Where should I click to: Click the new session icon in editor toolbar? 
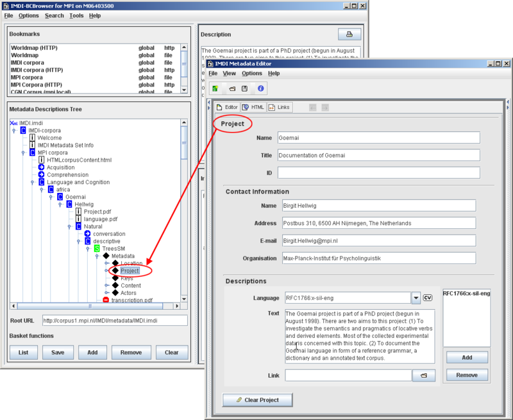[215, 88]
